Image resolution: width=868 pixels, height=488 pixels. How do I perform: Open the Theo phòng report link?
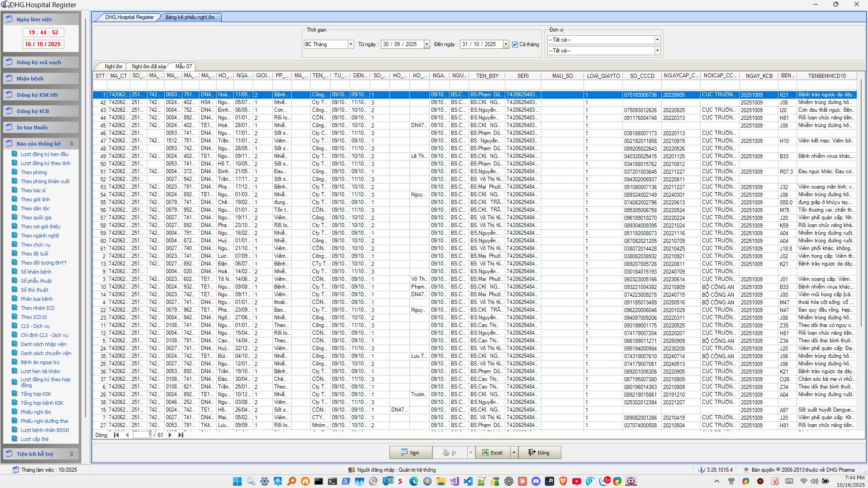point(34,172)
